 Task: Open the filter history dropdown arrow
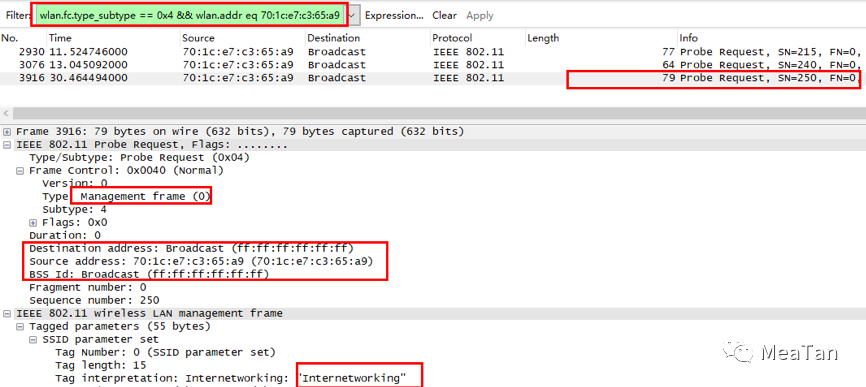(x=353, y=15)
